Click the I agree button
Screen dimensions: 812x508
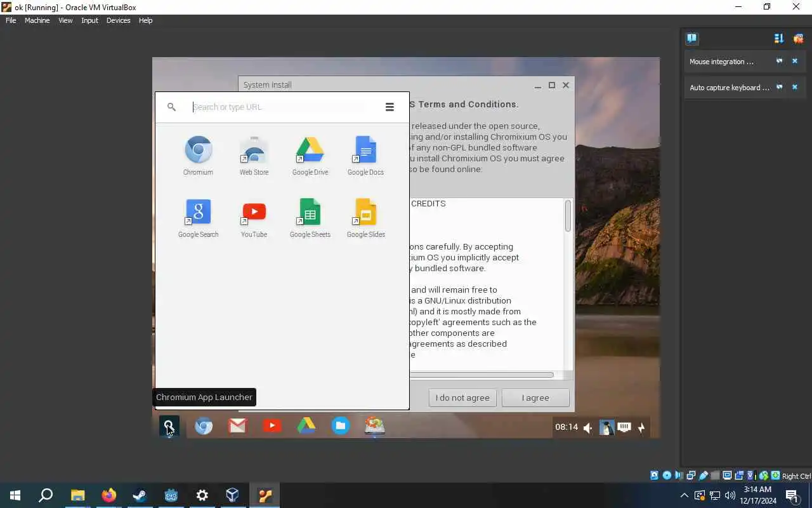pos(535,398)
